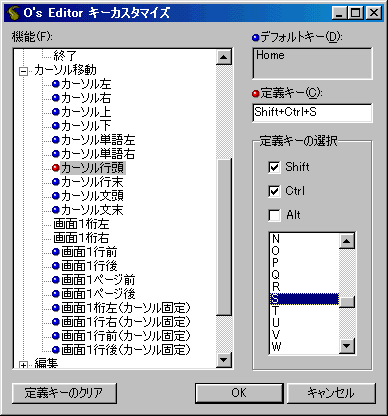Choose key P in key list

tap(304, 263)
